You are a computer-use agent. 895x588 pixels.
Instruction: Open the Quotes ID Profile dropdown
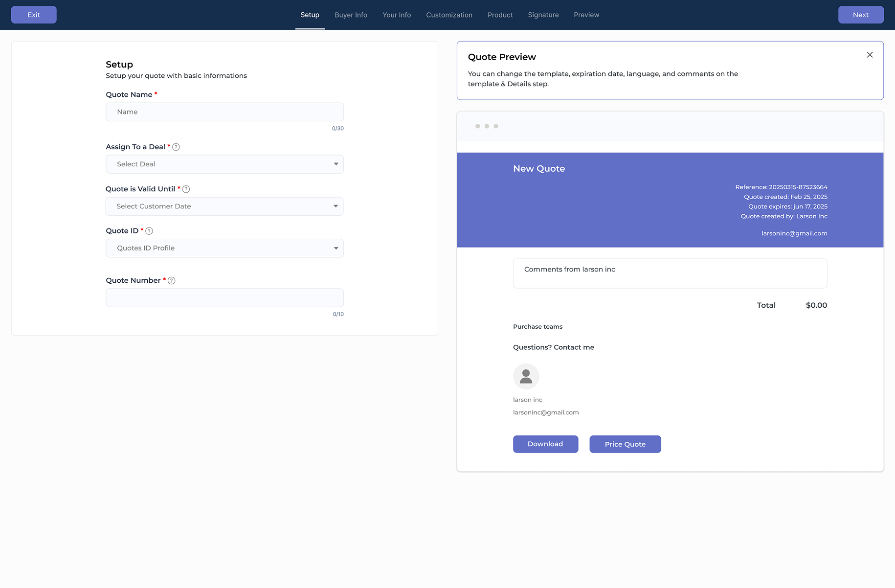[224, 249]
